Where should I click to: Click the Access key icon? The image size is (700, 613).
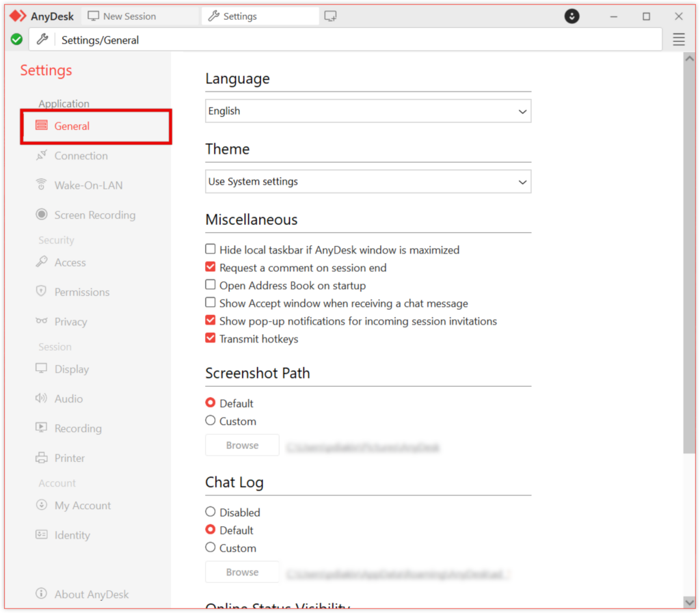pos(42,262)
